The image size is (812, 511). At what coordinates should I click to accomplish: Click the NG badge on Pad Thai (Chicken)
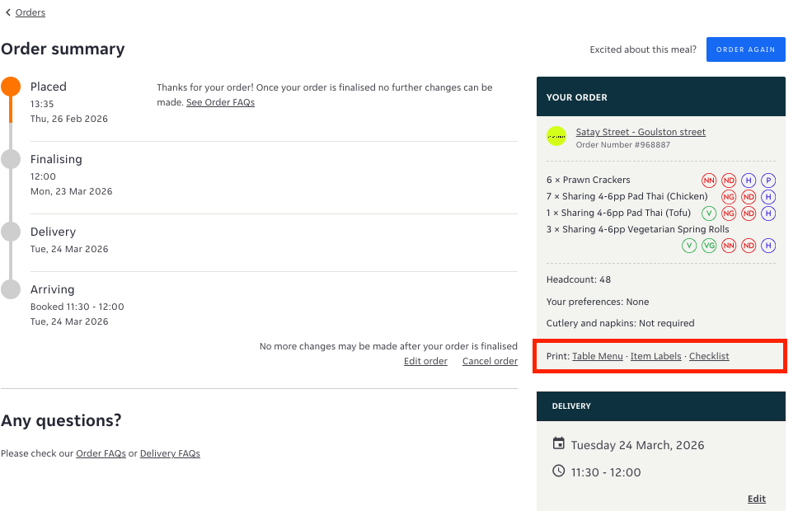pos(729,196)
